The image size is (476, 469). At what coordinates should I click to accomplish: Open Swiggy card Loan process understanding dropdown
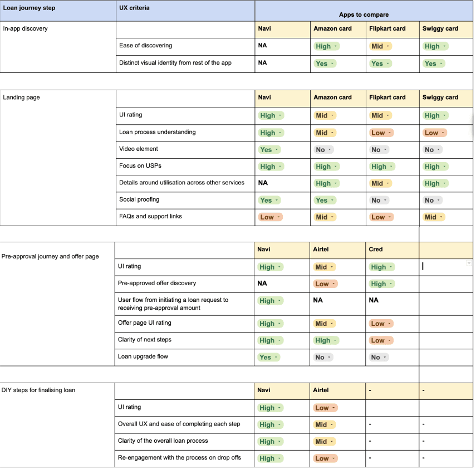[435, 133]
